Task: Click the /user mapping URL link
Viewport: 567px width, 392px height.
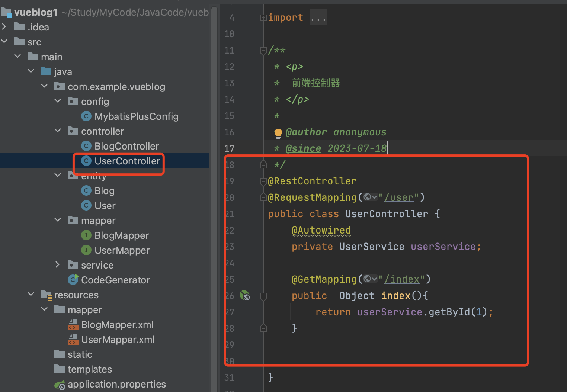Action: point(399,197)
